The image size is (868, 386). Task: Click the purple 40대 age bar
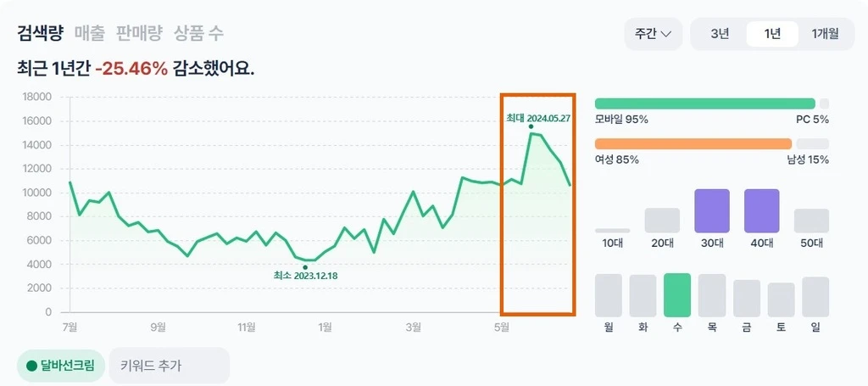click(761, 211)
